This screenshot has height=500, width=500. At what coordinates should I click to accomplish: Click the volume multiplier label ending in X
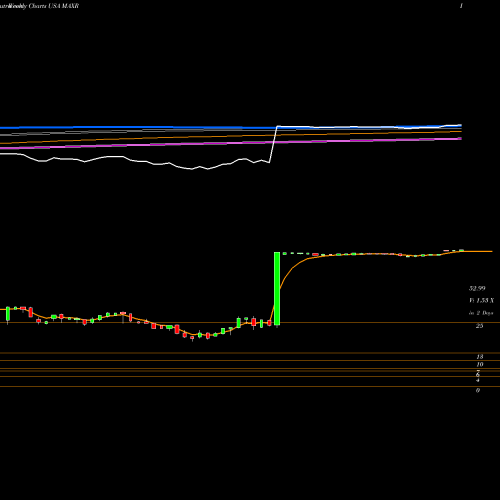pos(481,301)
